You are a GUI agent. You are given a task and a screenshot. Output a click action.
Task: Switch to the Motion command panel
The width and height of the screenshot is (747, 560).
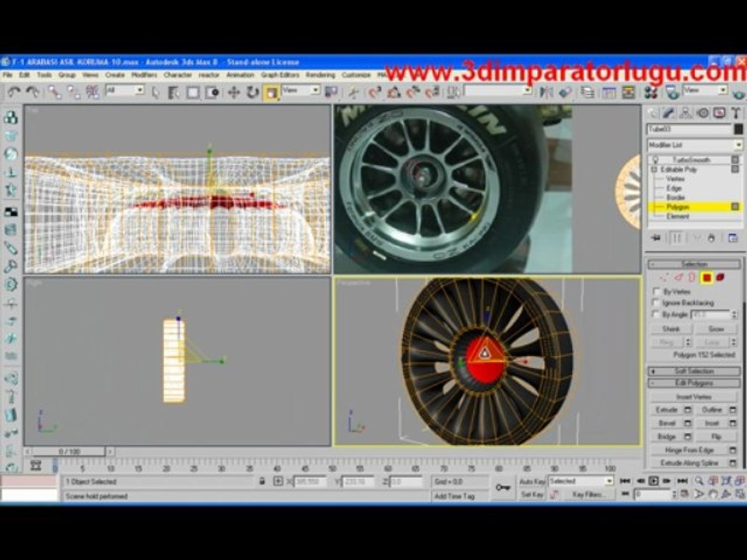(x=703, y=113)
